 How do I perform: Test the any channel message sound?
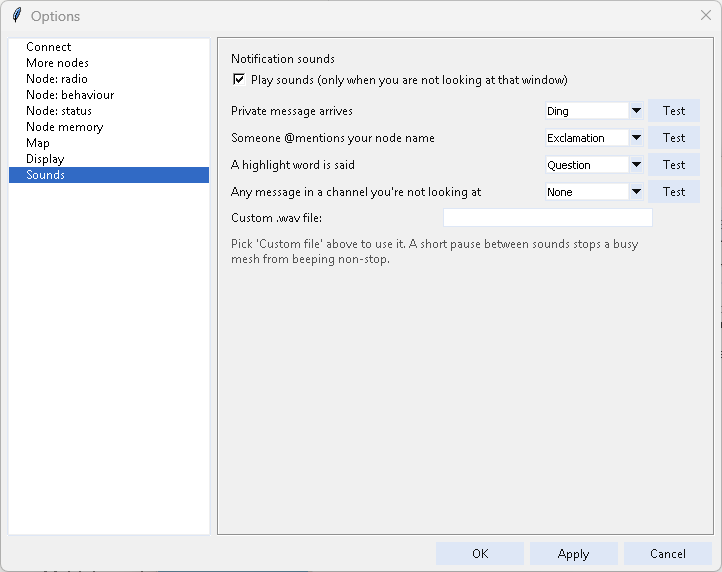(674, 192)
